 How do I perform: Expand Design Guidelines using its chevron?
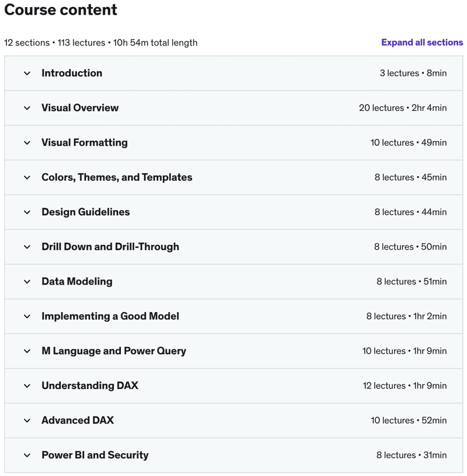[x=27, y=212]
